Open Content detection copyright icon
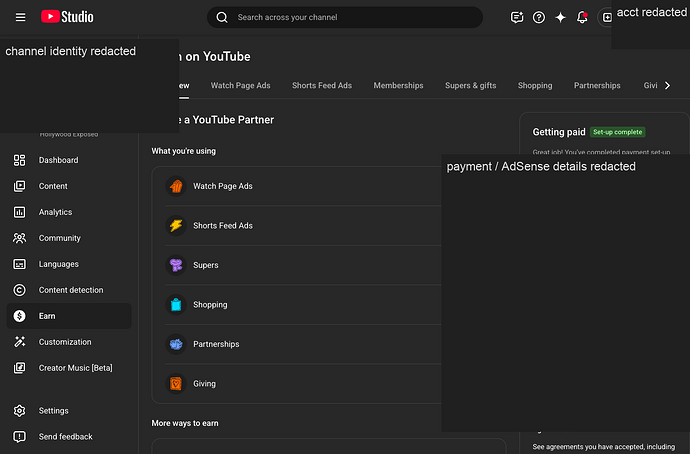 pos(19,290)
